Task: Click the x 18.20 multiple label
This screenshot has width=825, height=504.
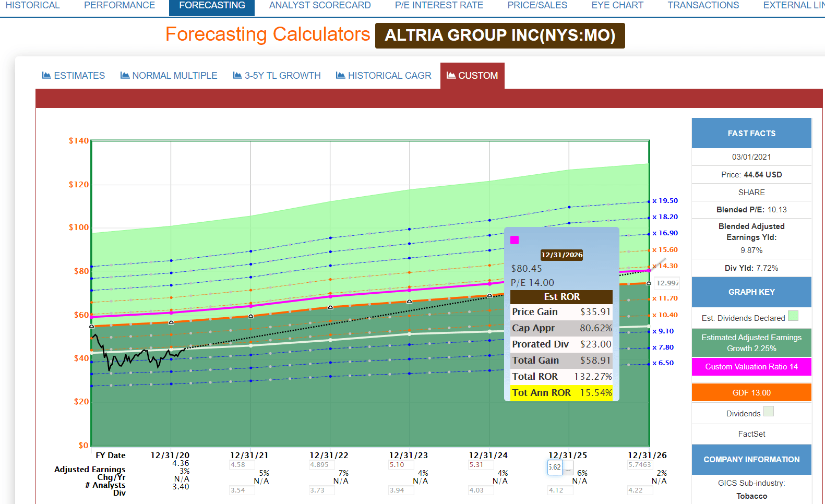Action: click(665, 217)
